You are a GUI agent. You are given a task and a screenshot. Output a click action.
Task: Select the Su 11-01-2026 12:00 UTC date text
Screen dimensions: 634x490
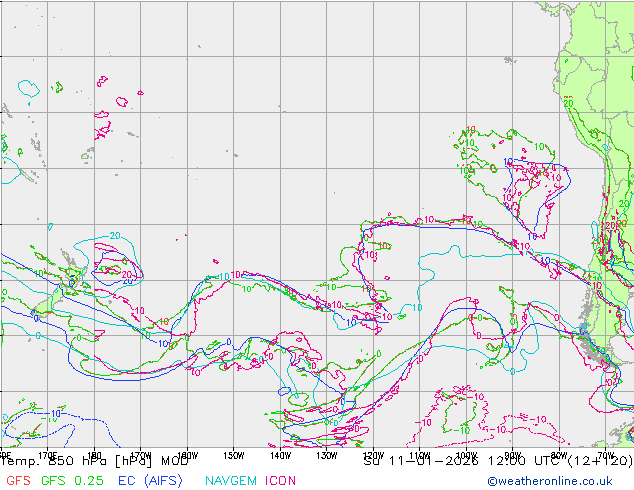[x=498, y=461]
